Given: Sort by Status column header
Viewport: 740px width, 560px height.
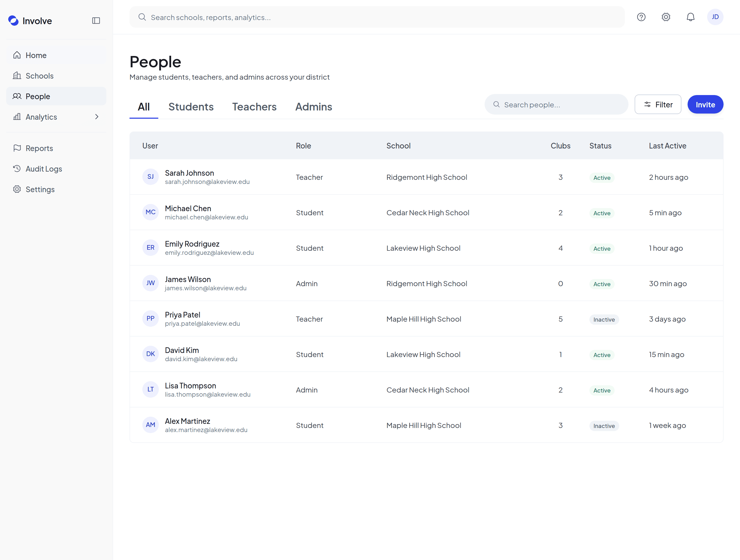Looking at the screenshot, I should point(600,145).
